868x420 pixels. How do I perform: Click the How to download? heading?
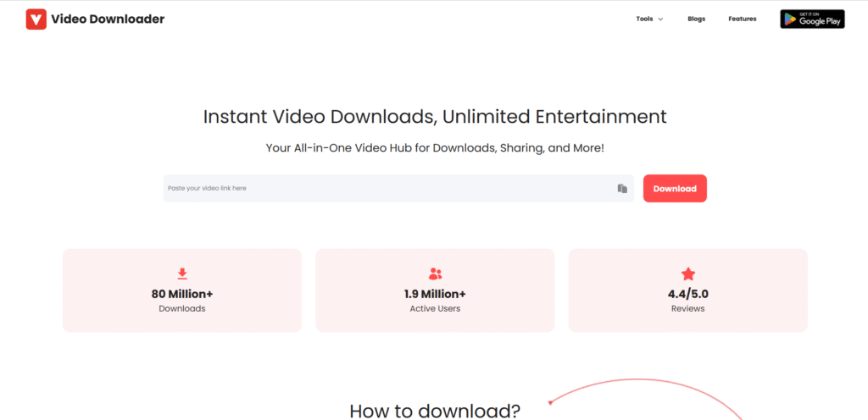tap(435, 411)
